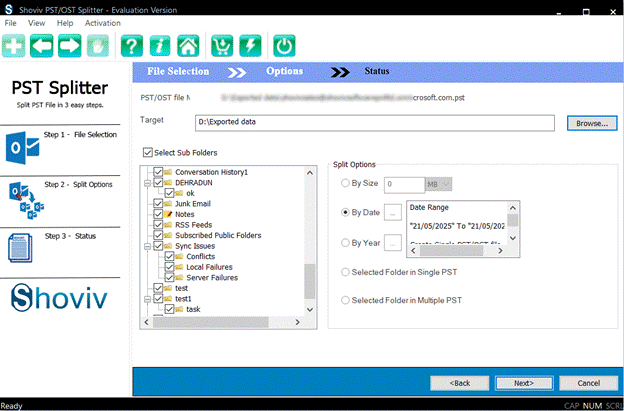Uncheck the Conversation History1 folder checkbox
The width and height of the screenshot is (624, 411).
click(x=158, y=172)
